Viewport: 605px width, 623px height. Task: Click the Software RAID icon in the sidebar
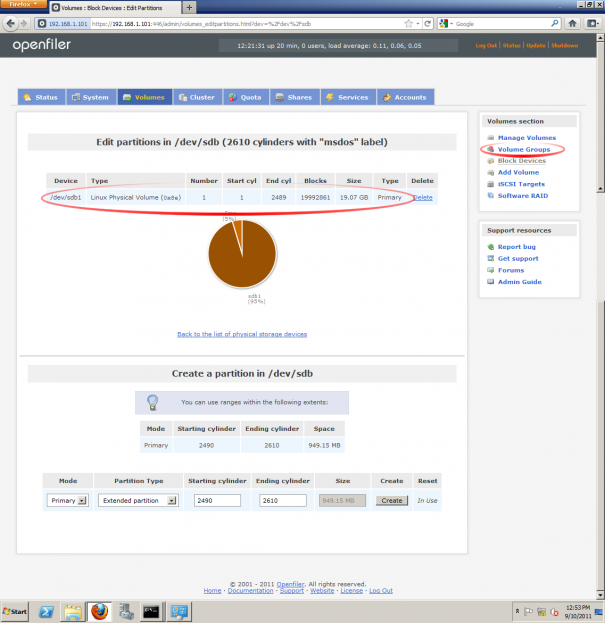491,195
